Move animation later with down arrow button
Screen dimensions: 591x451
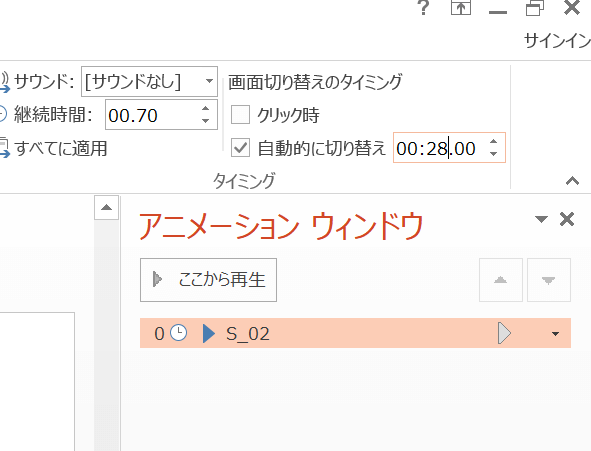[548, 280]
